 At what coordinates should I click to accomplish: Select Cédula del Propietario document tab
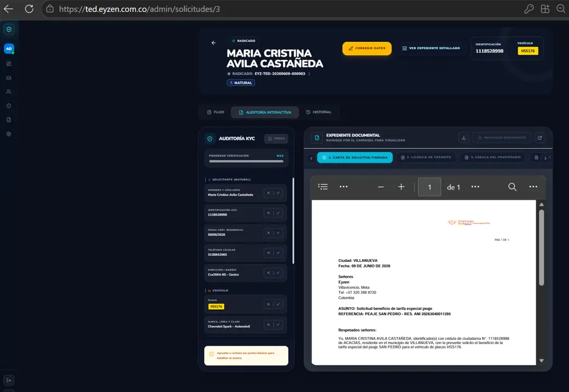(x=493, y=157)
